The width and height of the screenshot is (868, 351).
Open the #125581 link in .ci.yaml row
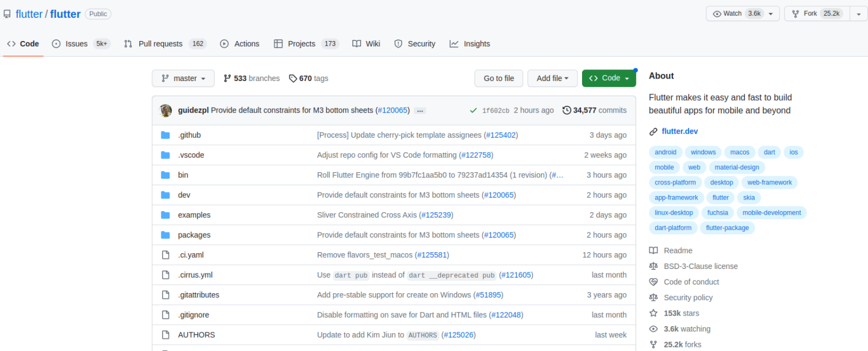click(432, 255)
